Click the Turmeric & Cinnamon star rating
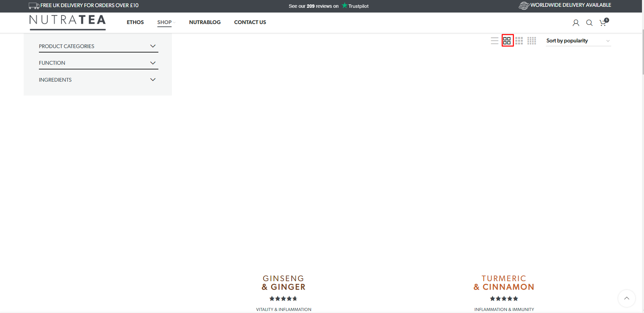The width and height of the screenshot is (644, 313). (504, 298)
